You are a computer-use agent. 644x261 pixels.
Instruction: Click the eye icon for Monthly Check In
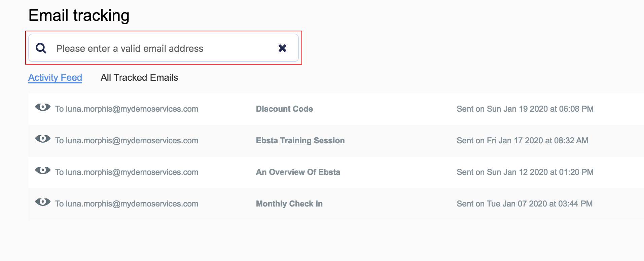click(43, 202)
